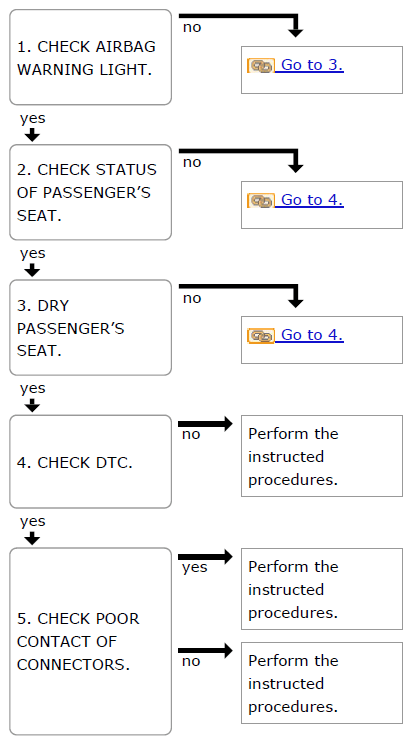Click the procedures box on step 5's no branch
412x745 pixels.
(322, 683)
